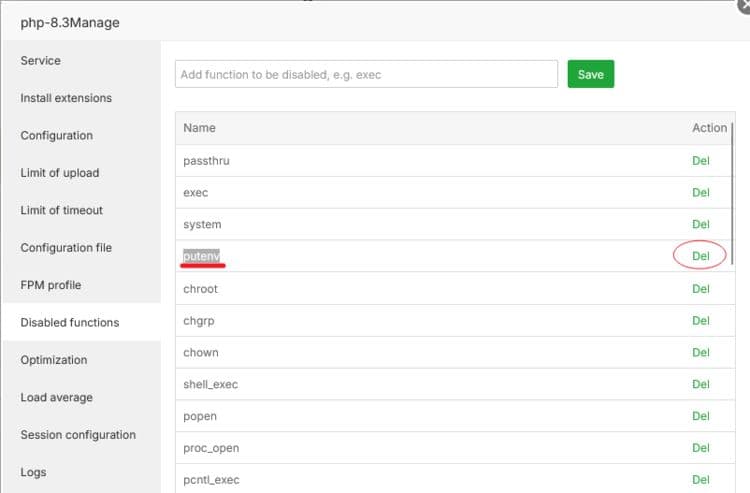Switch to Install extensions tab
Image resolution: width=750 pixels, height=493 pixels.
pyautogui.click(x=66, y=98)
